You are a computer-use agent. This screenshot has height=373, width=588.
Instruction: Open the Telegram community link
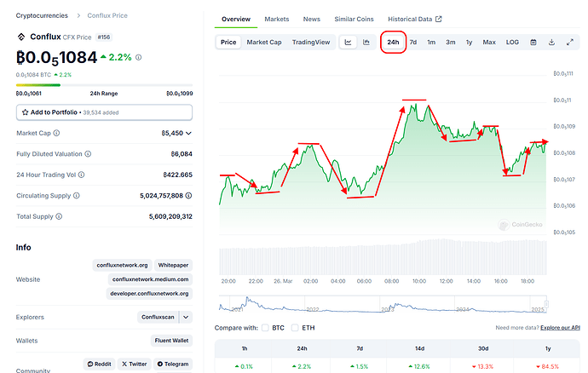click(172, 364)
